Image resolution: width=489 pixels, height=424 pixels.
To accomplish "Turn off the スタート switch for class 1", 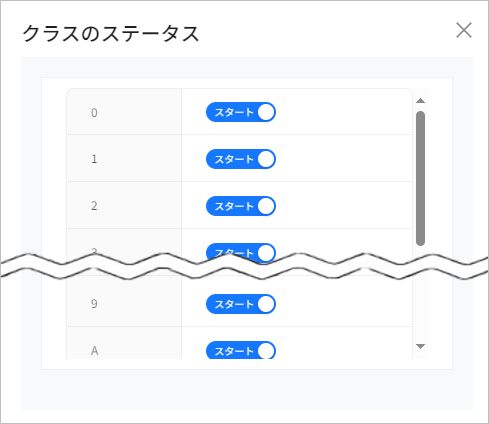I will (x=241, y=159).
